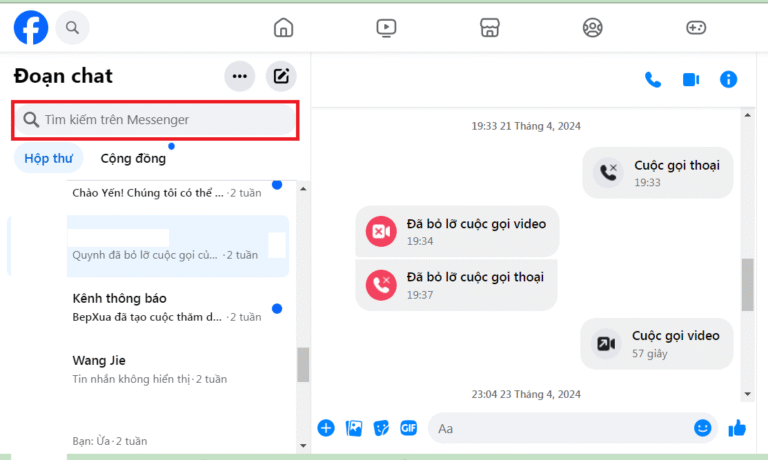
Task: Switch to the Hộp thư tab
Action: [x=48, y=158]
